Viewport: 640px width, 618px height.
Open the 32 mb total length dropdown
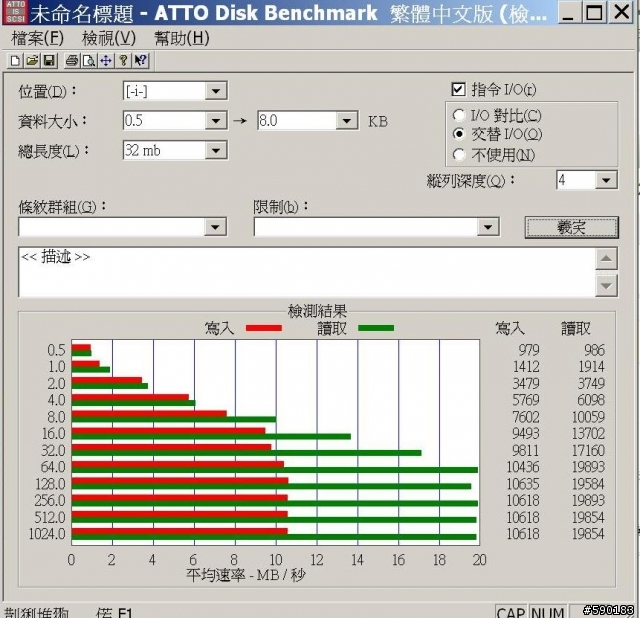(x=216, y=151)
